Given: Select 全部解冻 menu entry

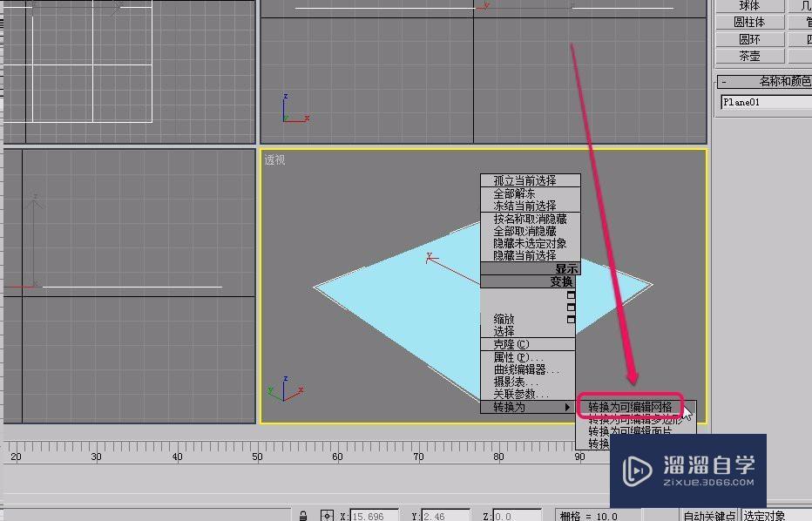Looking at the screenshot, I should (x=531, y=193).
